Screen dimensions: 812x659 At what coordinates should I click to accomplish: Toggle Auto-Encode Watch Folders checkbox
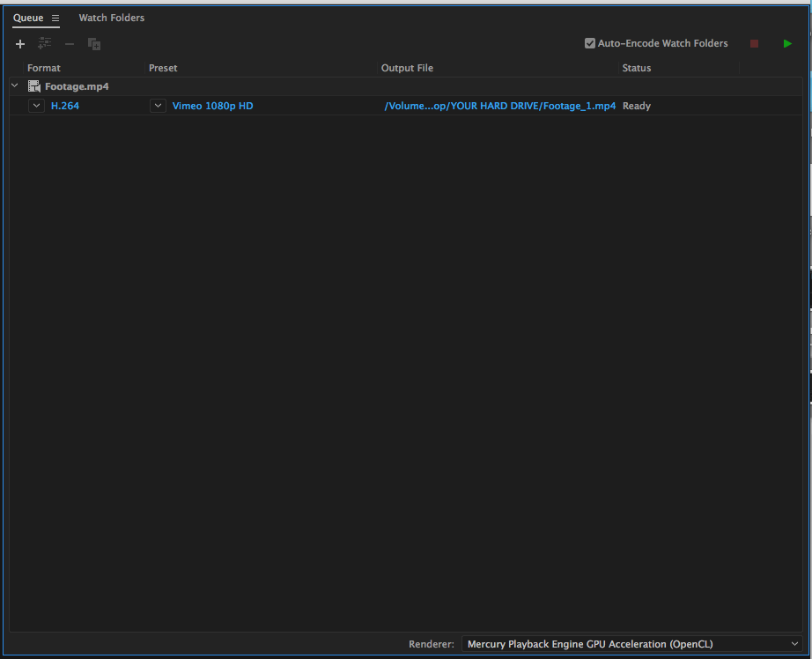point(590,43)
